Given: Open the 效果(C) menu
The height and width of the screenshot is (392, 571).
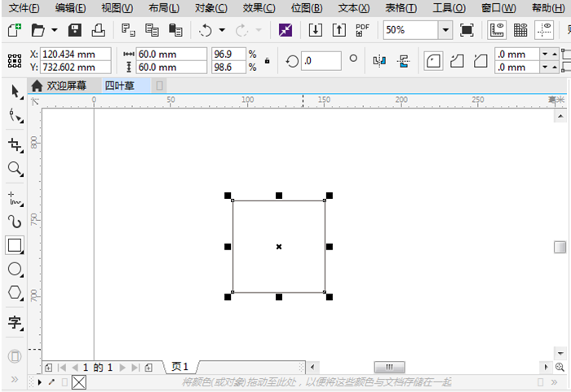Looking at the screenshot, I should [x=259, y=8].
